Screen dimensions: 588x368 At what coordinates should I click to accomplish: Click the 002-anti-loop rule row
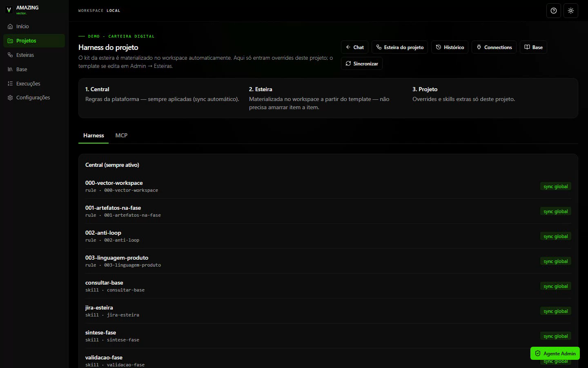pyautogui.click(x=328, y=236)
